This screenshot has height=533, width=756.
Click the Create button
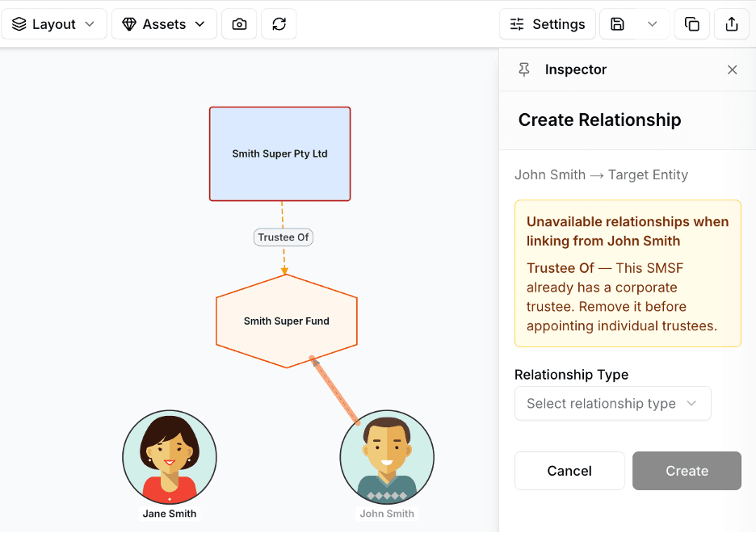point(687,471)
